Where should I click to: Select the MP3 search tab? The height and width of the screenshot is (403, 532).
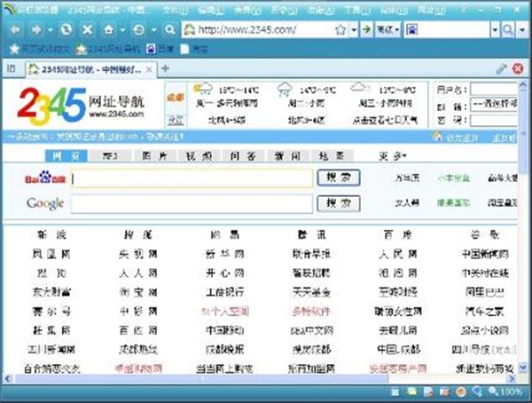coord(110,156)
